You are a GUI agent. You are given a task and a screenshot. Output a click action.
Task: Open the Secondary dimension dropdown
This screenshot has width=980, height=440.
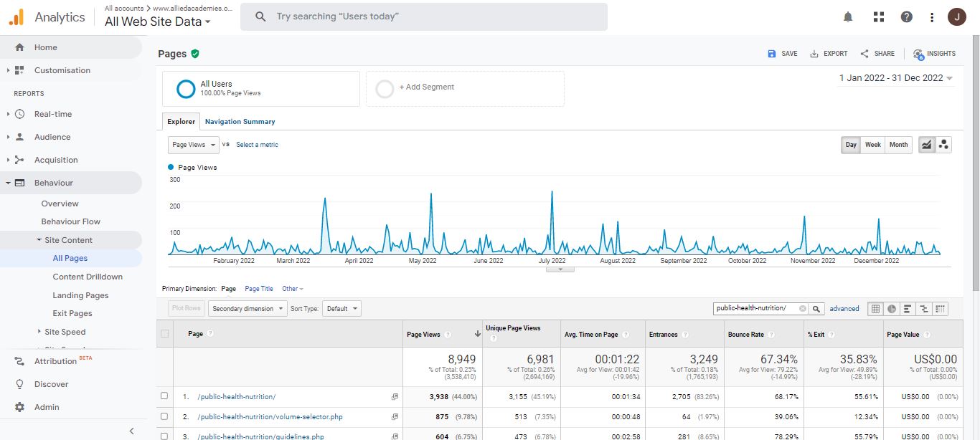click(x=247, y=309)
